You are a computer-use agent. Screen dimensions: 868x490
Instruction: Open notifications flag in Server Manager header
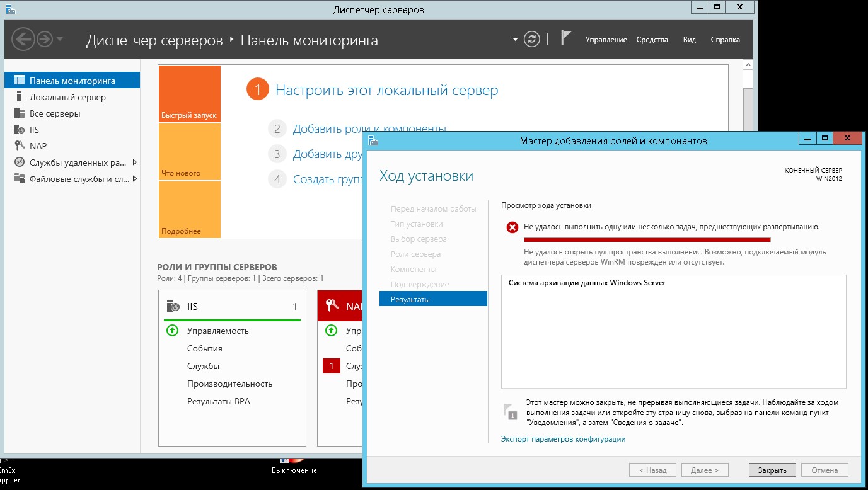pos(566,39)
